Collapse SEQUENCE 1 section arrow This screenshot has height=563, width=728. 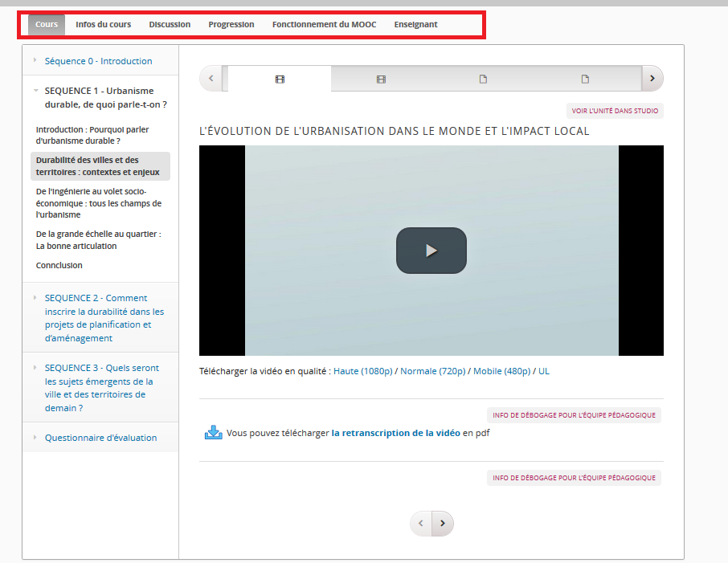[35, 91]
